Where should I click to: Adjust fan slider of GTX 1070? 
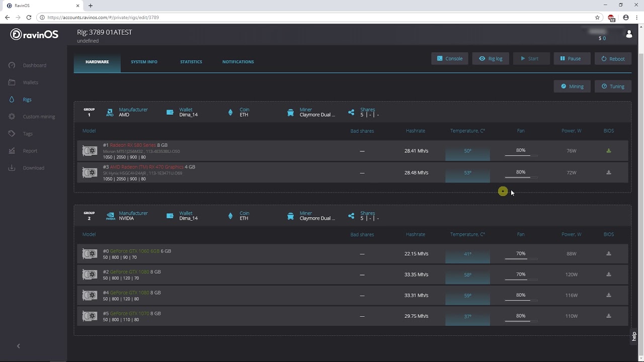pos(521,321)
